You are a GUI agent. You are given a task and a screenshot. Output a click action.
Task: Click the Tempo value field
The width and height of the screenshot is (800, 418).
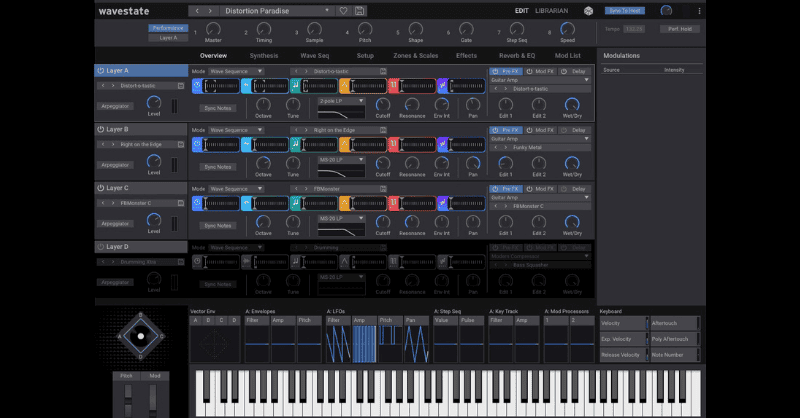pyautogui.click(x=634, y=29)
